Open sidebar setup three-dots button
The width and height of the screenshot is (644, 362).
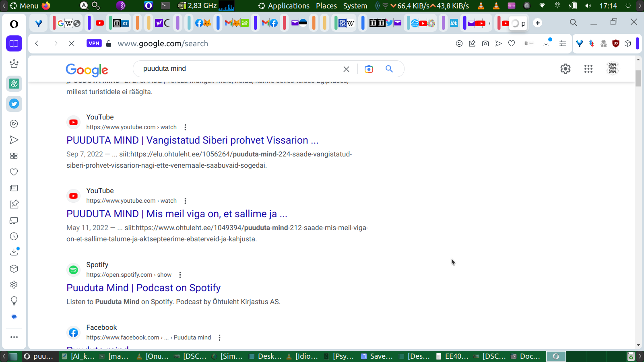pos(14,337)
